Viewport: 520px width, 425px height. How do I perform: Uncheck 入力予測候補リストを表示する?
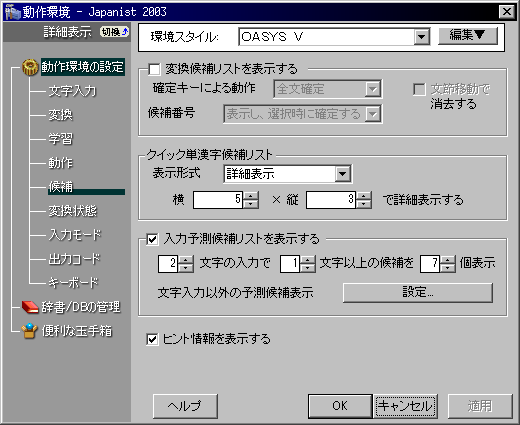[x=152, y=239]
